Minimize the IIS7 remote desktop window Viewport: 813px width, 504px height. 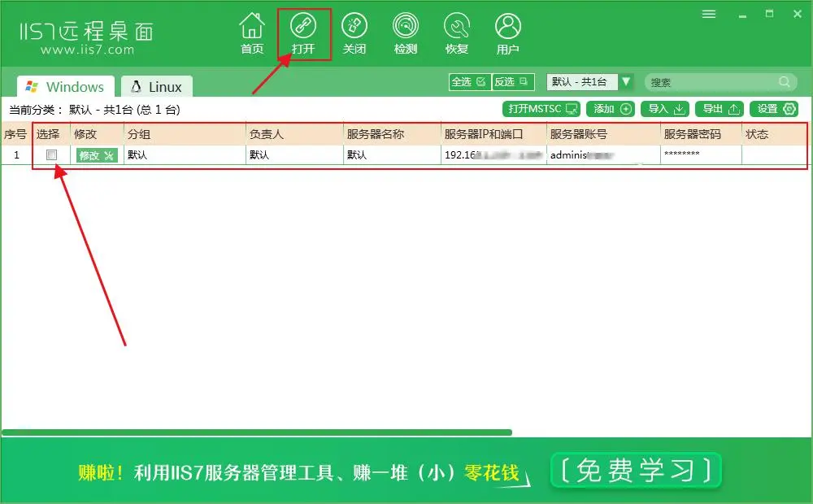pos(742,15)
